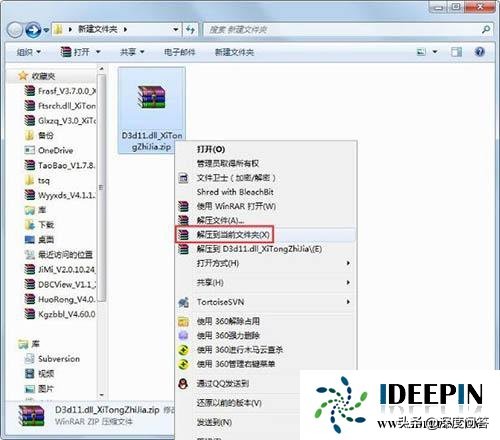
Task: Click the 新建文件夹 toolbar button
Action: 234,52
